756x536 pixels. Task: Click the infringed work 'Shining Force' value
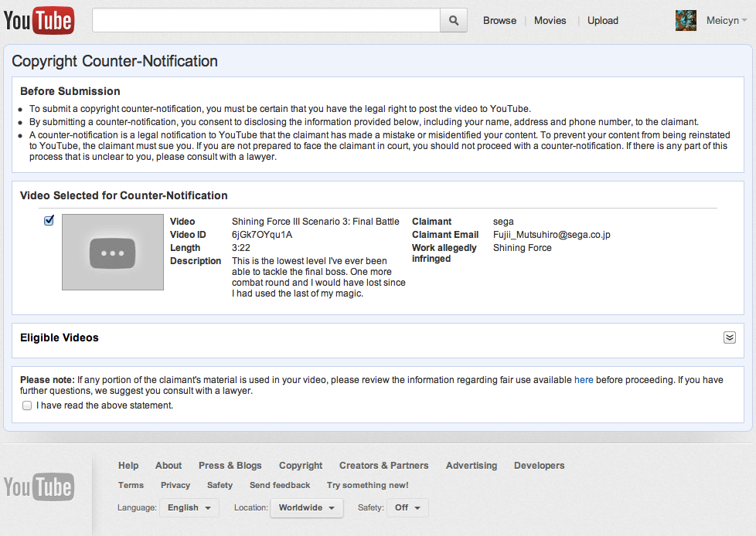(x=522, y=247)
